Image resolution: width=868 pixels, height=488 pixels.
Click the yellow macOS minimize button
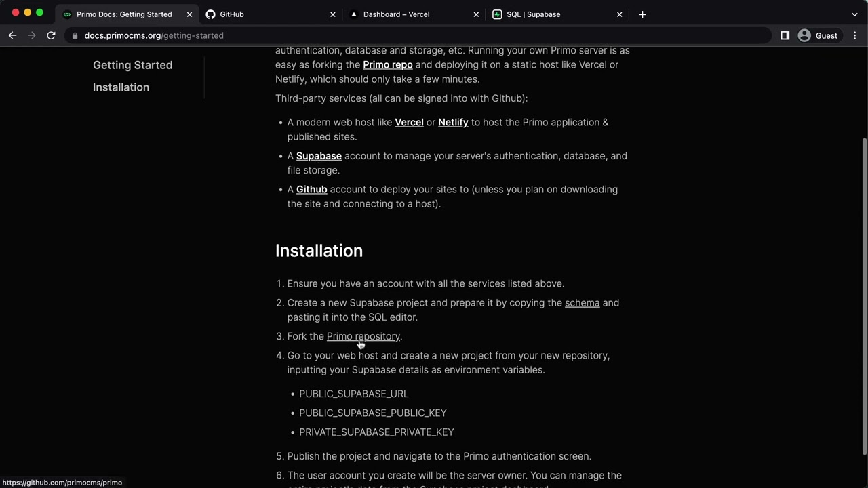coord(27,13)
